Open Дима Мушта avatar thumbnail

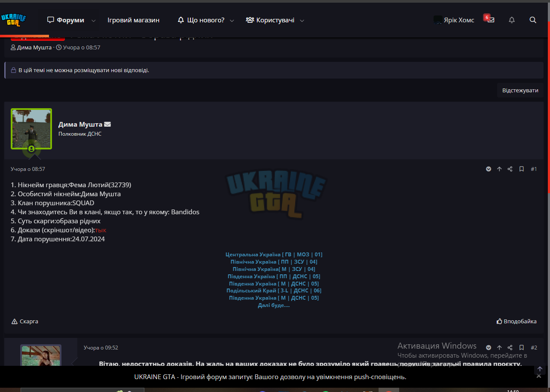point(31,129)
